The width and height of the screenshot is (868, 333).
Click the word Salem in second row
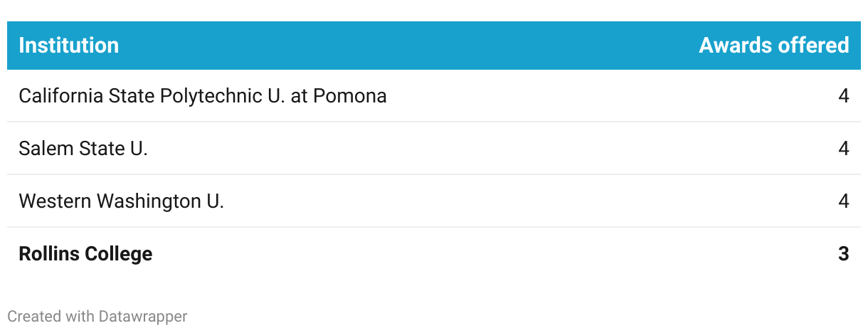(x=42, y=148)
